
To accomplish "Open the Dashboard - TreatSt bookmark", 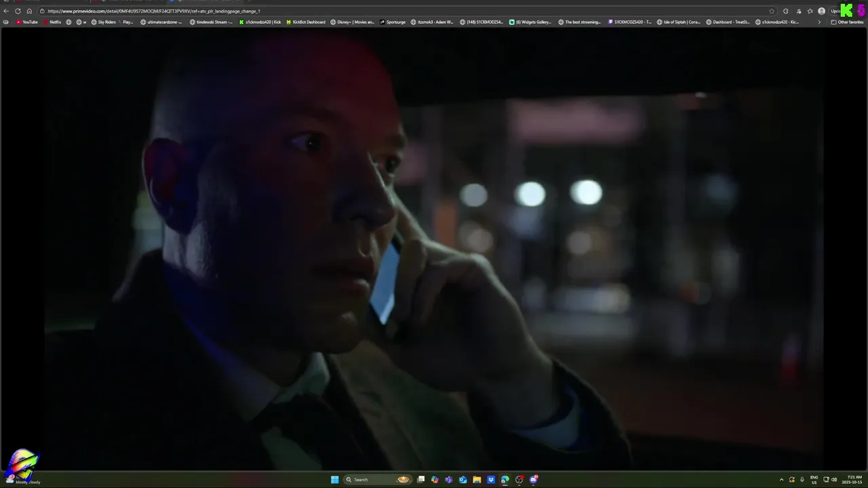I will tap(728, 22).
